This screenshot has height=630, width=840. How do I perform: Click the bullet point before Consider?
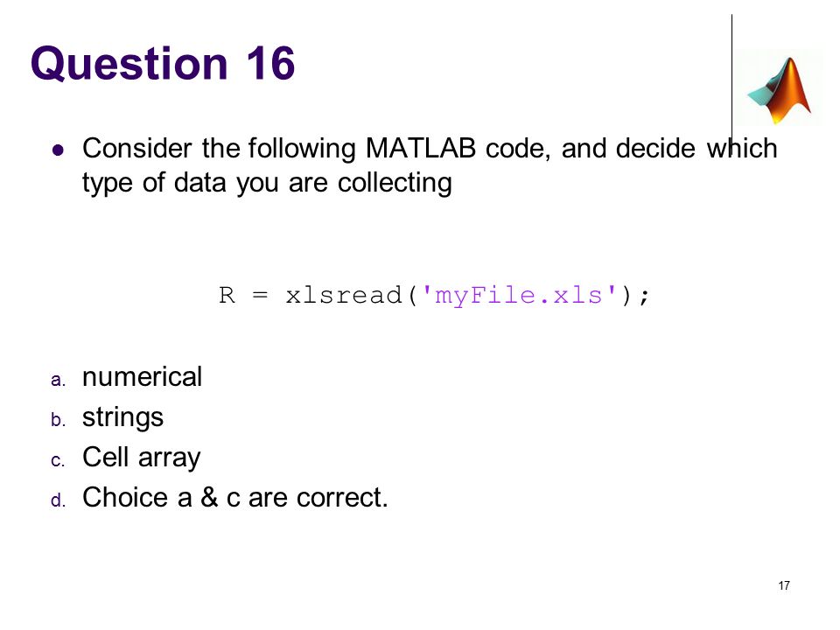[x=58, y=150]
